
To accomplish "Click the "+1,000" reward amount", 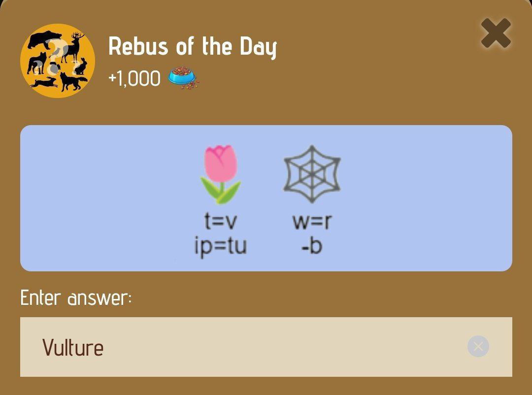I will (x=134, y=79).
